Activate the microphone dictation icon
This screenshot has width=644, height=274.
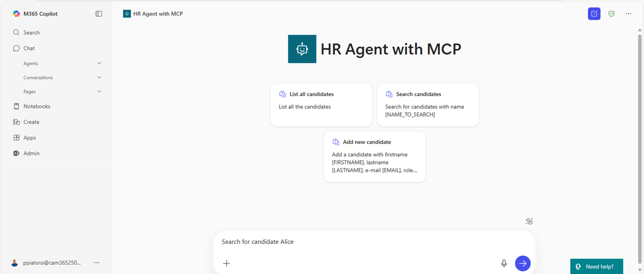[x=504, y=264]
